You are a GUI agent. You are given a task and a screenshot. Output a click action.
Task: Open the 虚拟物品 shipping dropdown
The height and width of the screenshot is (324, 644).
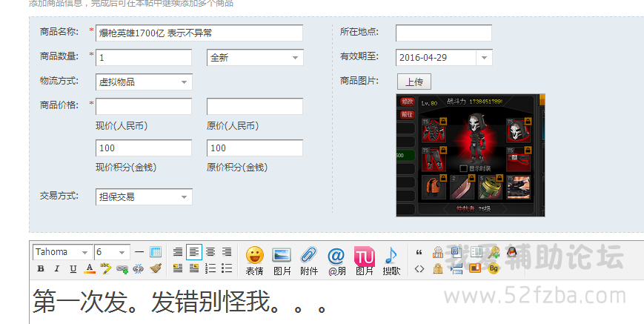(144, 82)
